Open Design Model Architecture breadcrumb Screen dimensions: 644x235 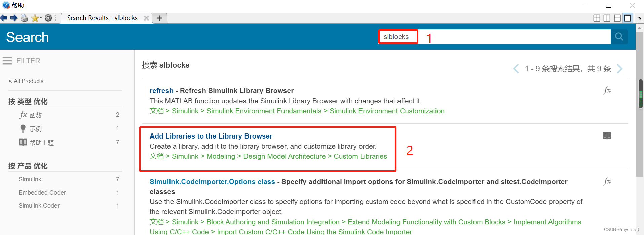pos(285,156)
